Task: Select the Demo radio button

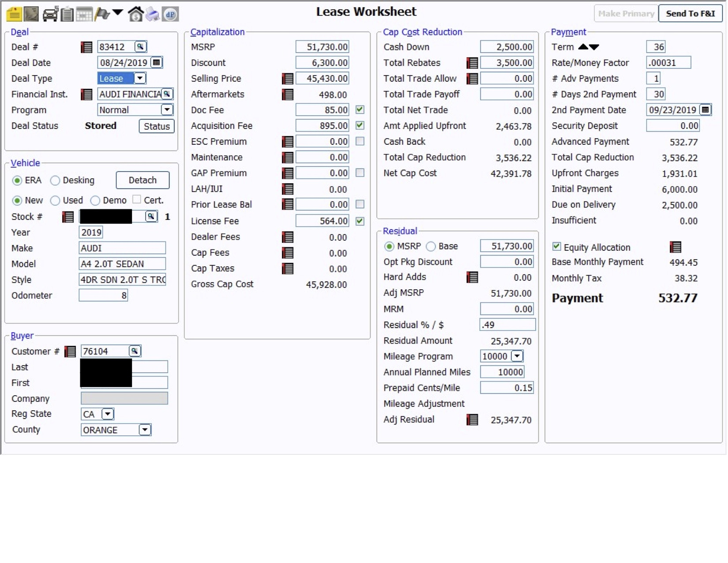Action: coord(95,201)
